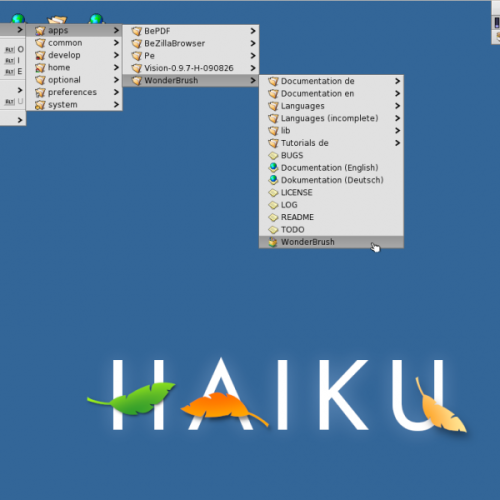The width and height of the screenshot is (500, 500).
Task: Select the README entry
Action: coord(331,217)
